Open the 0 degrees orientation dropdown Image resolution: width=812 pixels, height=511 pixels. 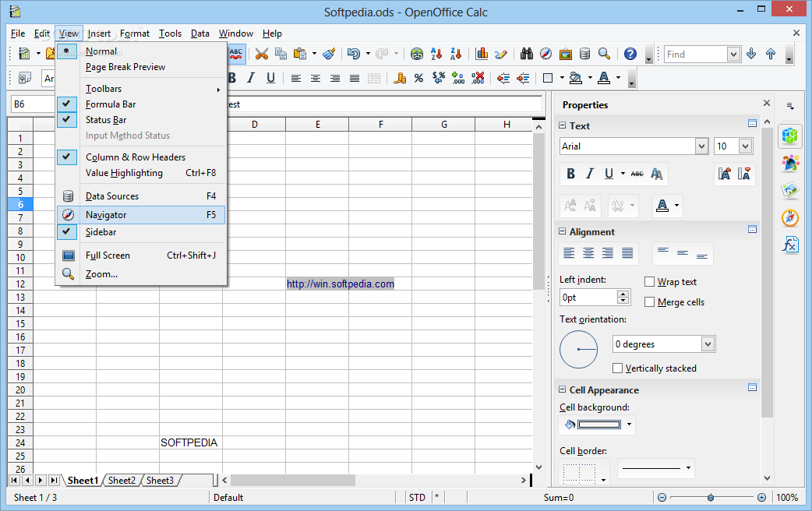708,344
